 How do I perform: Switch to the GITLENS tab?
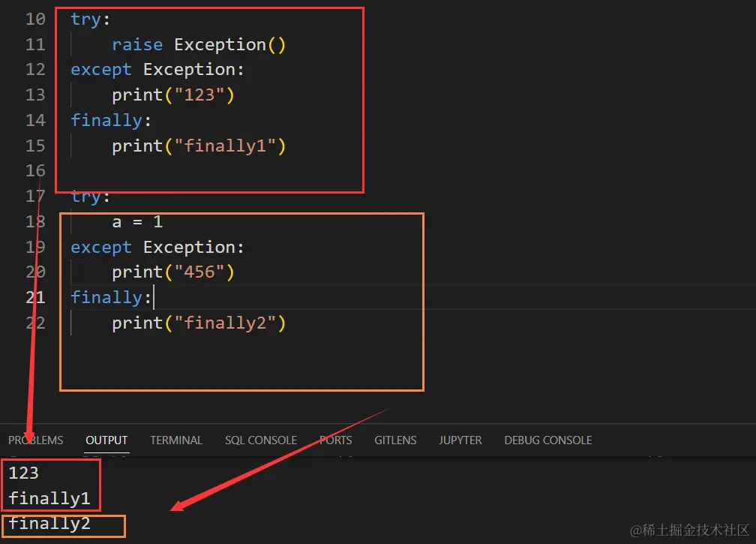pos(395,440)
